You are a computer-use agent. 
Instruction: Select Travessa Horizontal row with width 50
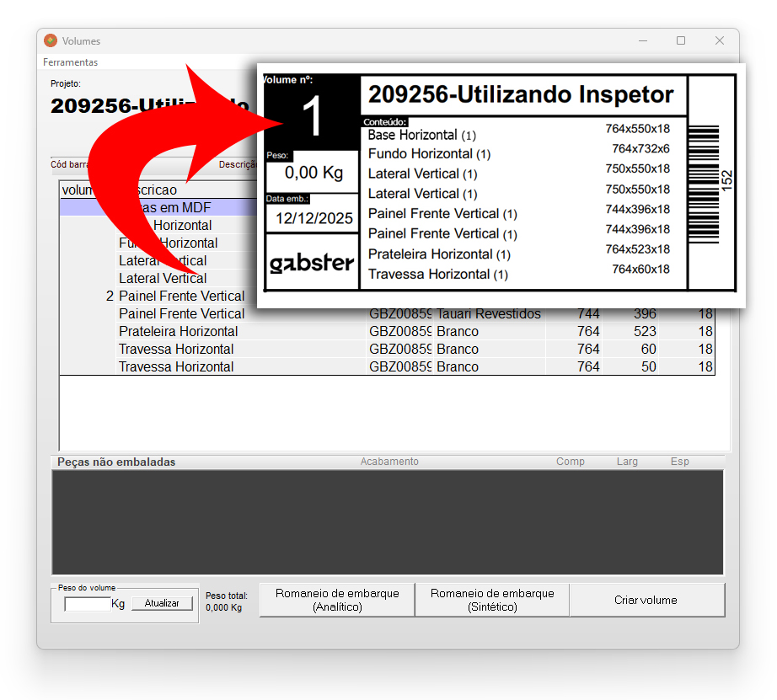pyautogui.click(x=176, y=366)
